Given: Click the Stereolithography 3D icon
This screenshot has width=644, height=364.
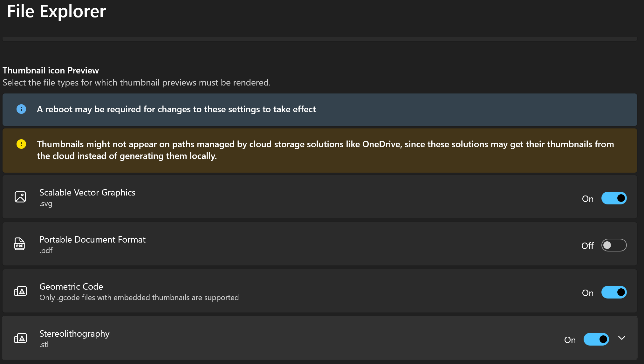Looking at the screenshot, I should 20,338.
